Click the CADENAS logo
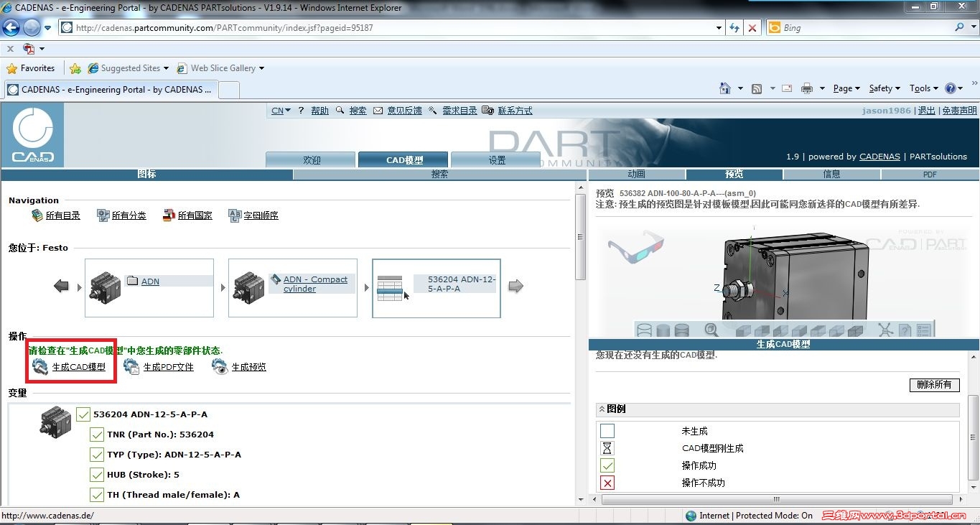Image resolution: width=980 pixels, height=525 pixels. pos(32,135)
